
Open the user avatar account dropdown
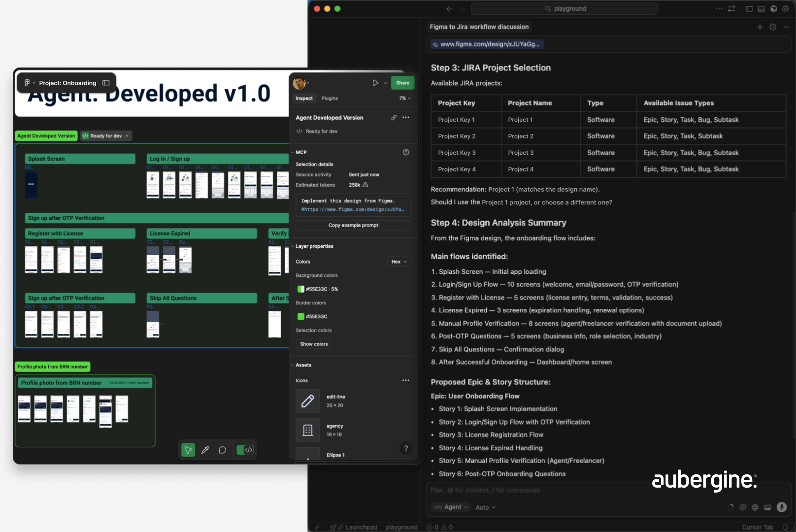pyautogui.click(x=301, y=83)
